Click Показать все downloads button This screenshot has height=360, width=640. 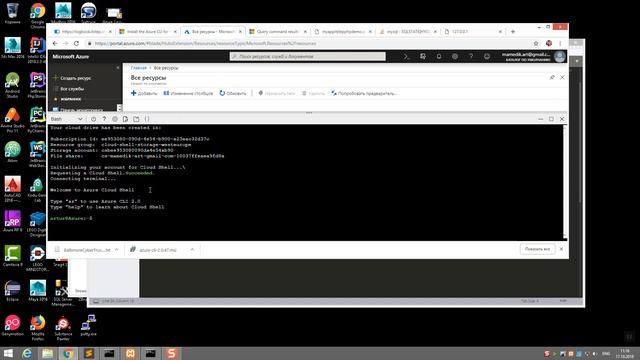[x=537, y=249]
